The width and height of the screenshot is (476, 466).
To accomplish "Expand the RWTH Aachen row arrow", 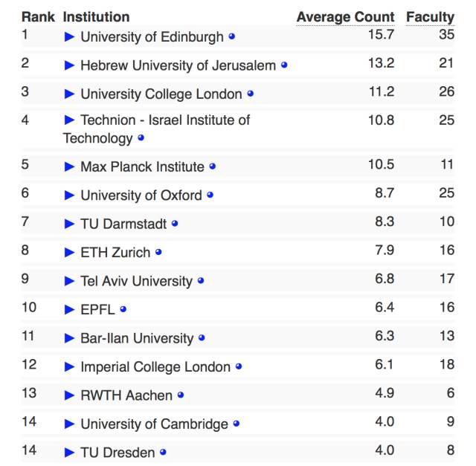I will (70, 395).
